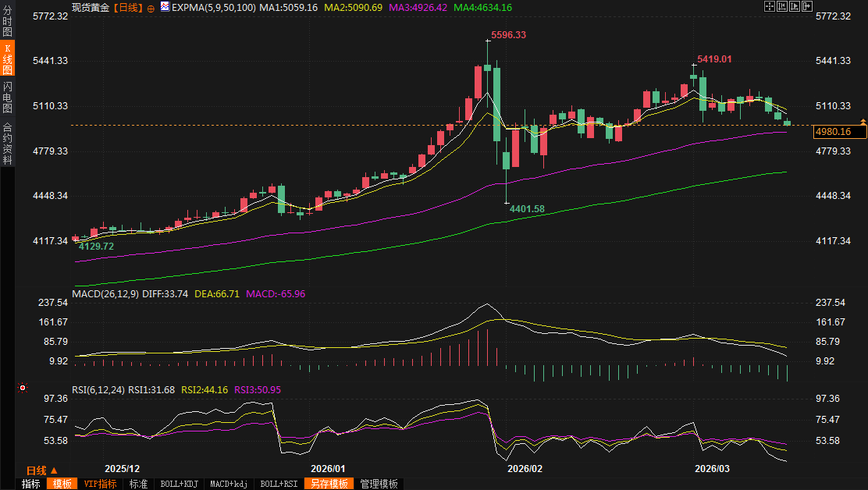Viewport: 868px width, 490px height.
Task: Click the 管理模板 button
Action: coord(379,484)
